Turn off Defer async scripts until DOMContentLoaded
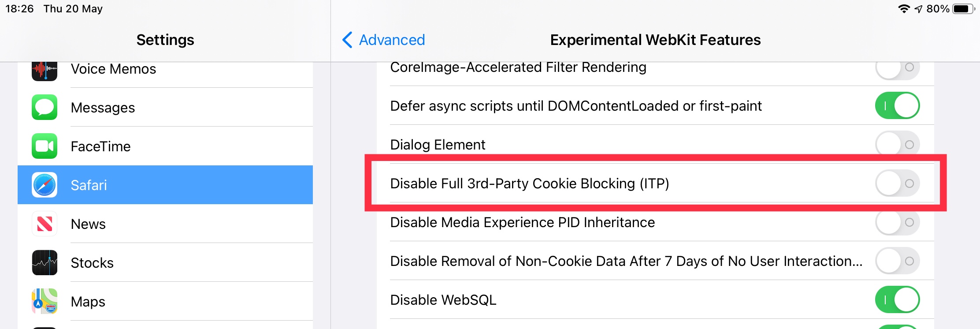The image size is (980, 329). [x=898, y=105]
